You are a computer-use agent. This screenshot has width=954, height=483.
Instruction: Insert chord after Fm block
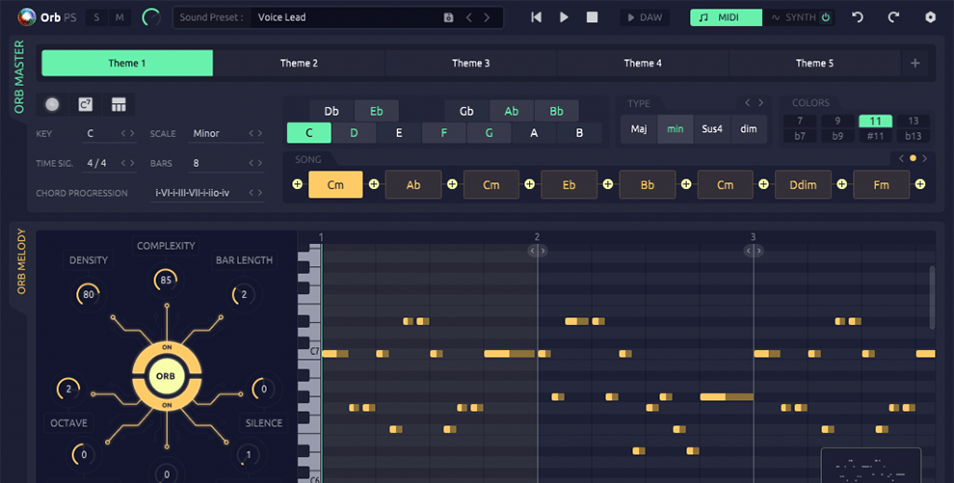[920, 184]
